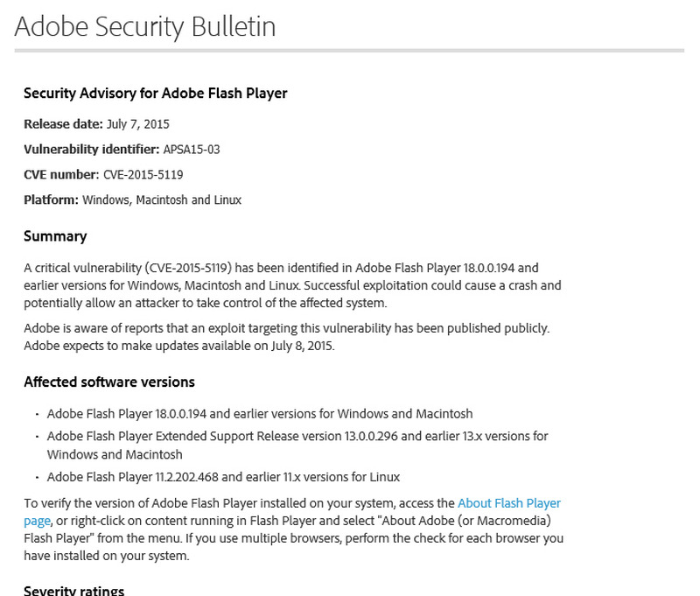
Task: Click the Windows, Macintosh and Linux platform text
Action: tap(162, 200)
